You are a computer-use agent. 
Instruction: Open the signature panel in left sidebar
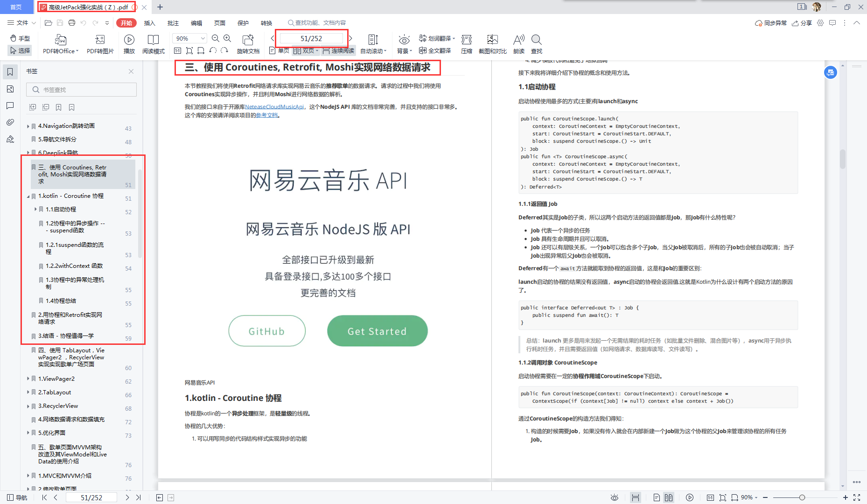coord(10,139)
